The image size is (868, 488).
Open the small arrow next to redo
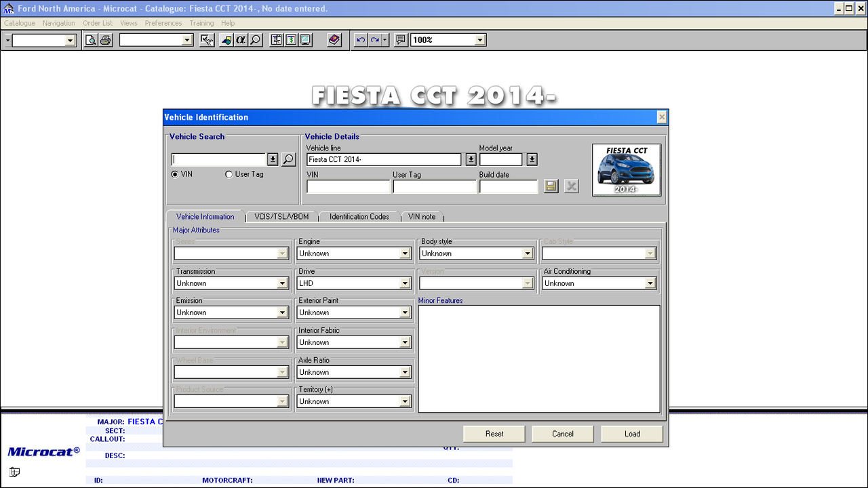click(x=385, y=40)
